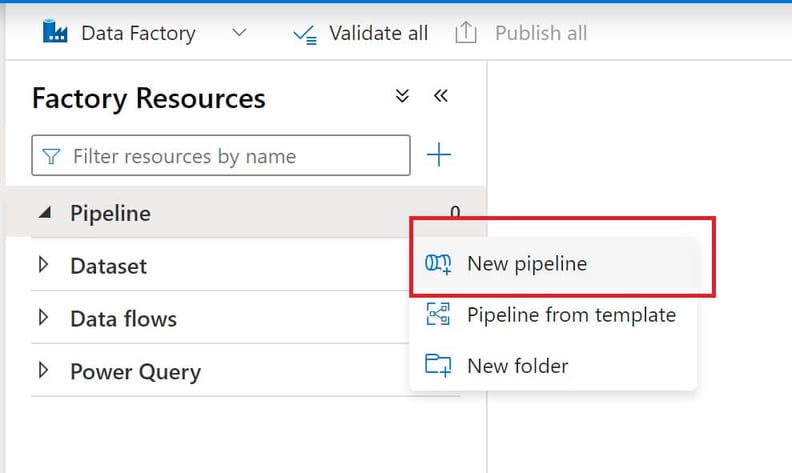This screenshot has width=792, height=473.
Task: Select the Data flows row
Action: (220, 318)
